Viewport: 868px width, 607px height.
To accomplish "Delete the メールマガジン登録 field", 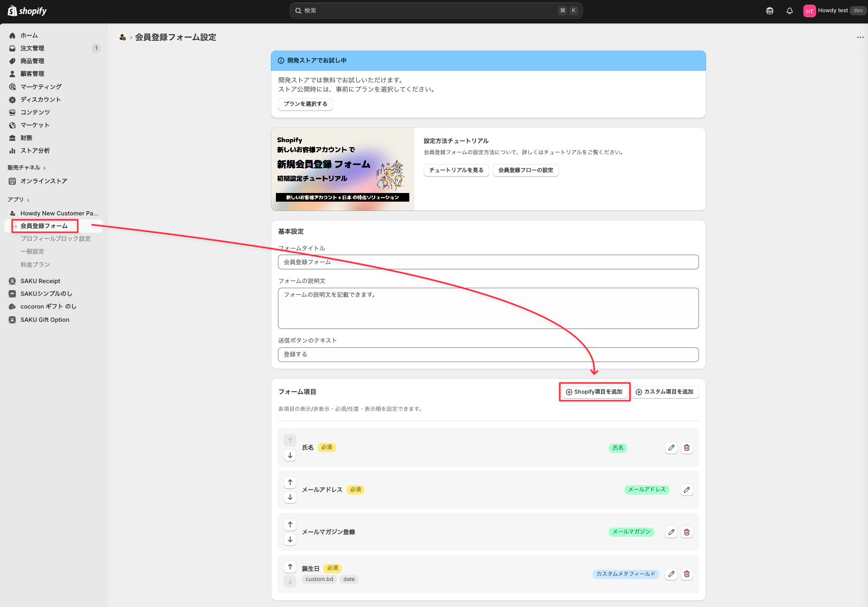I will pos(687,532).
